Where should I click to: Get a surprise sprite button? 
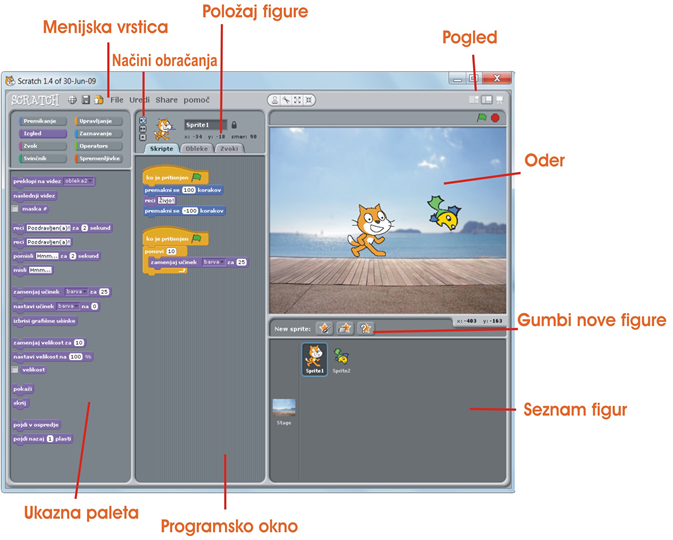366,328
